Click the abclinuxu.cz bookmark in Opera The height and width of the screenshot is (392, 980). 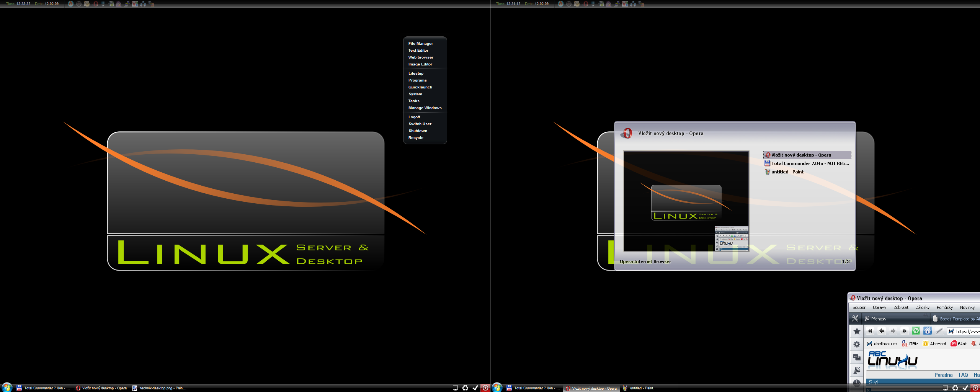click(x=882, y=344)
